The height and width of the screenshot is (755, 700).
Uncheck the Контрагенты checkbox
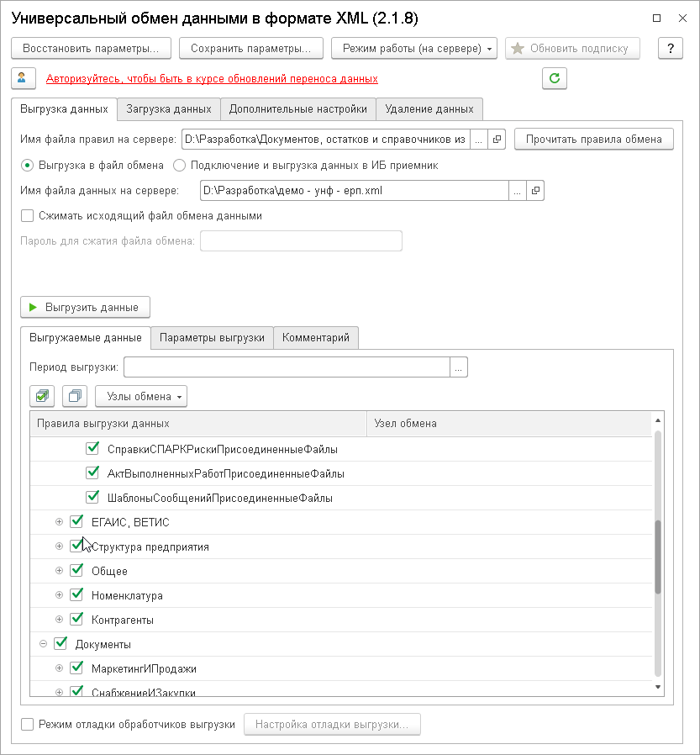click(76, 620)
